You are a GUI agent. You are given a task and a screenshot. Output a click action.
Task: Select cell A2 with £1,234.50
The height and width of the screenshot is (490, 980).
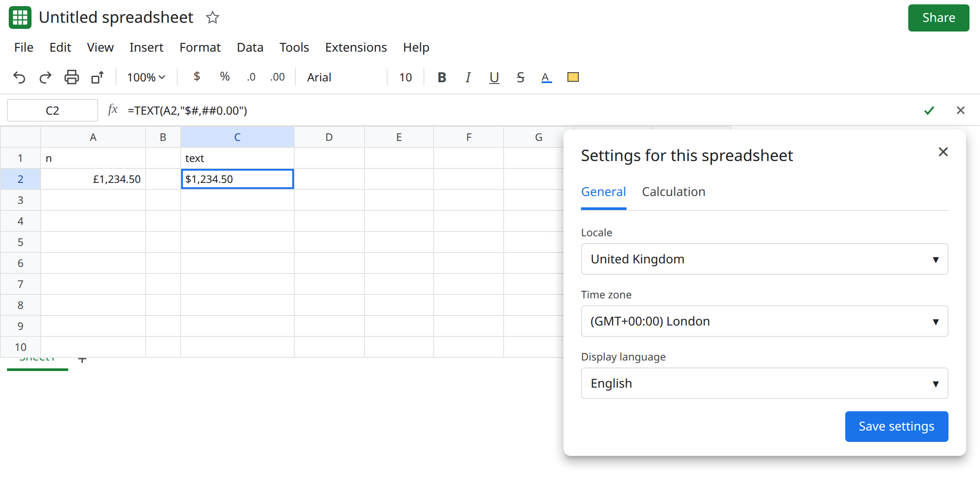[x=93, y=179]
